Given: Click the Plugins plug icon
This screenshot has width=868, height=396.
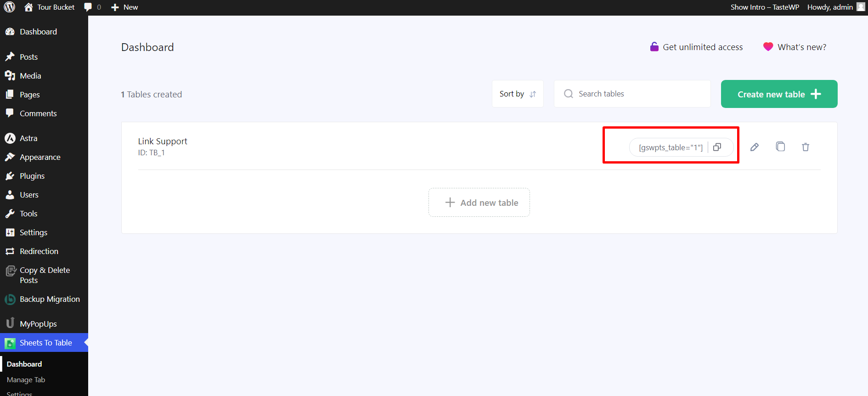Looking at the screenshot, I should pyautogui.click(x=10, y=176).
